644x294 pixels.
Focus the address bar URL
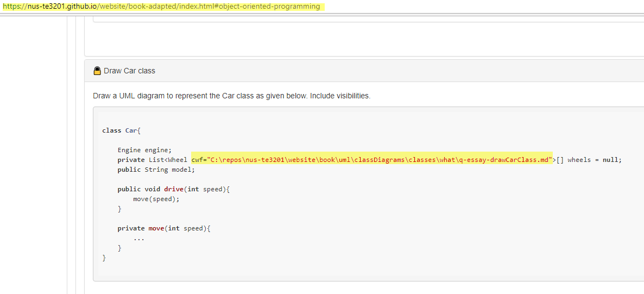pyautogui.click(x=163, y=7)
